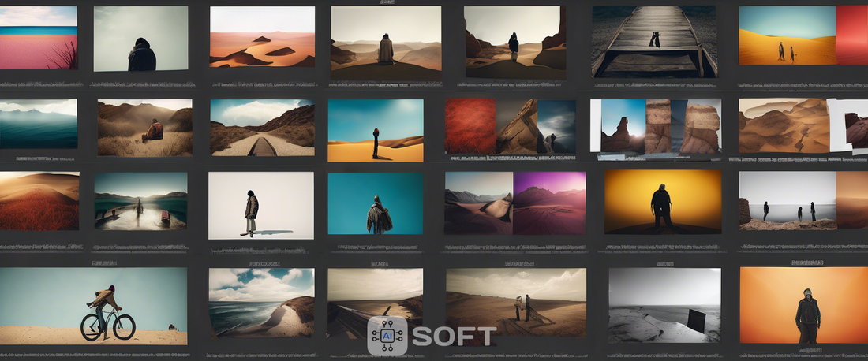Open the purple mountains split image
The height and width of the screenshot is (361, 868).
[x=549, y=203]
